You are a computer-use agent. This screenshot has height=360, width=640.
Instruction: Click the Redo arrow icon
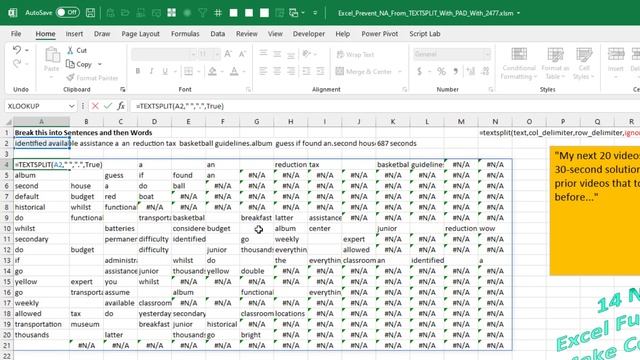click(x=17, y=64)
